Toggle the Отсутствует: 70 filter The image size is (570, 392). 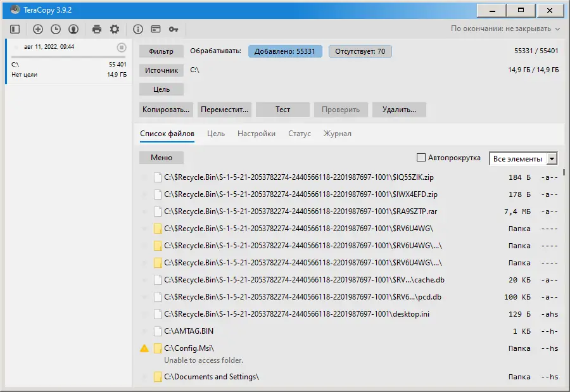(360, 51)
